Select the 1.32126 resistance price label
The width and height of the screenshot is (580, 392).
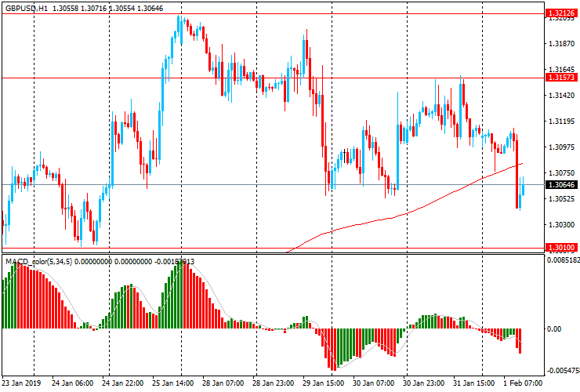tap(561, 13)
